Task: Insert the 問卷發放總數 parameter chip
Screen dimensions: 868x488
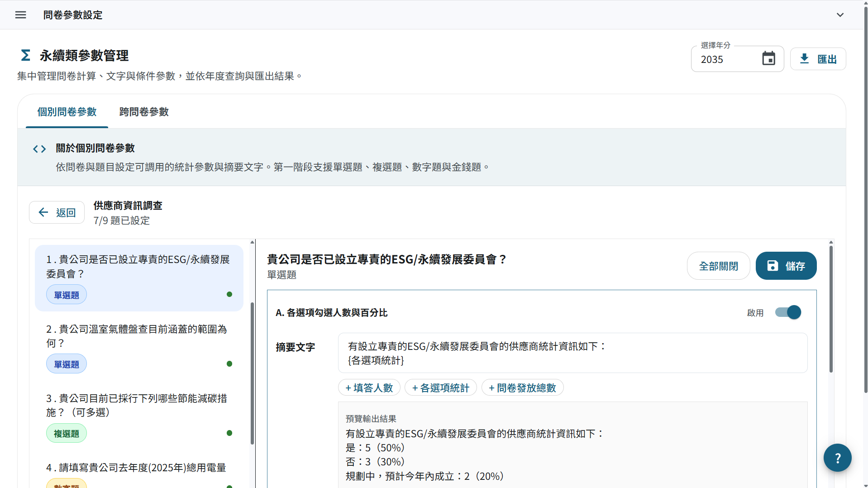Action: pos(522,388)
